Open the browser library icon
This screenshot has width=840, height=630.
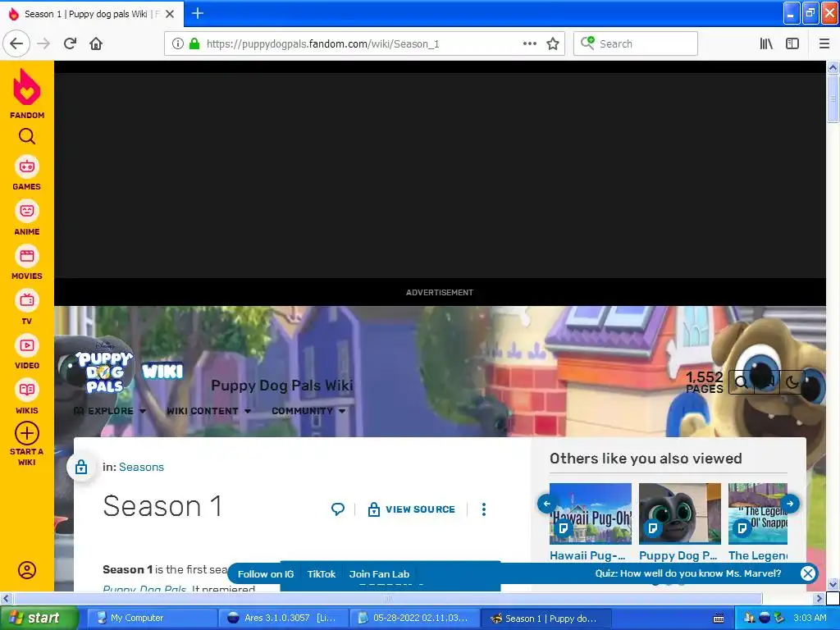click(766, 43)
